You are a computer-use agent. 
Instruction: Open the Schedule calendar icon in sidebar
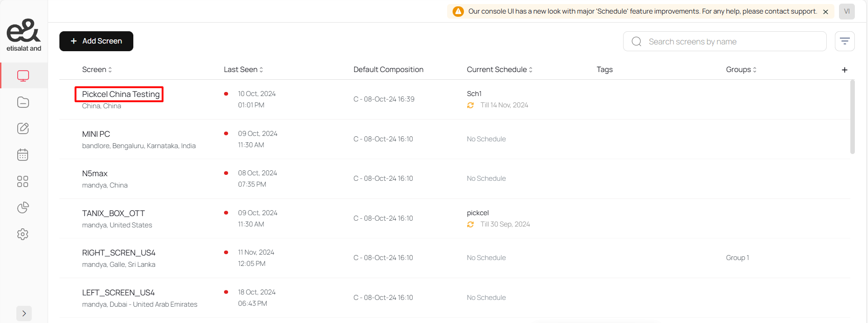click(23, 155)
